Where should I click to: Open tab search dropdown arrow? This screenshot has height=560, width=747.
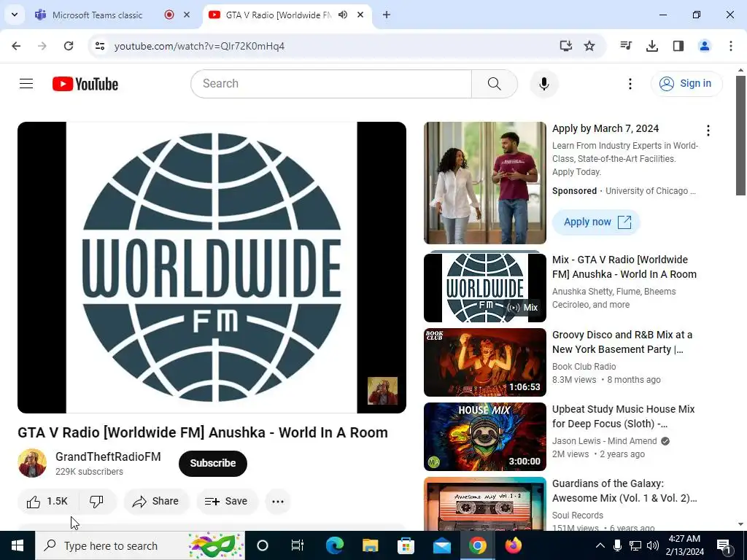click(x=15, y=15)
